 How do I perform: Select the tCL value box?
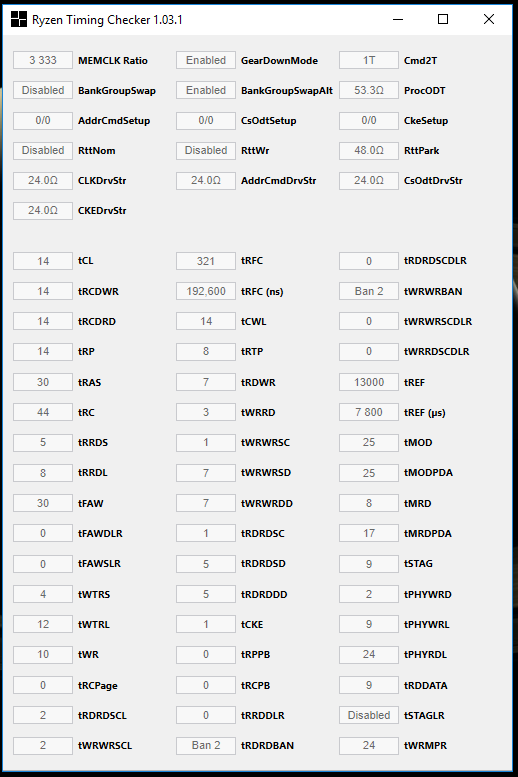coord(43,261)
